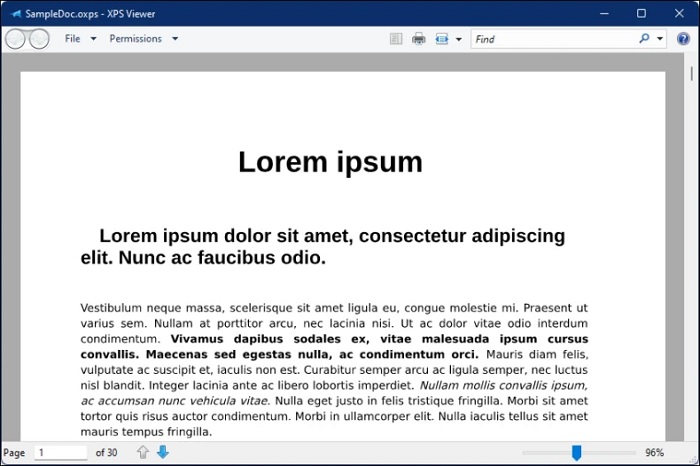Expand the File menu dropdown arrow
Screen dimensions: 700x466
(x=93, y=39)
